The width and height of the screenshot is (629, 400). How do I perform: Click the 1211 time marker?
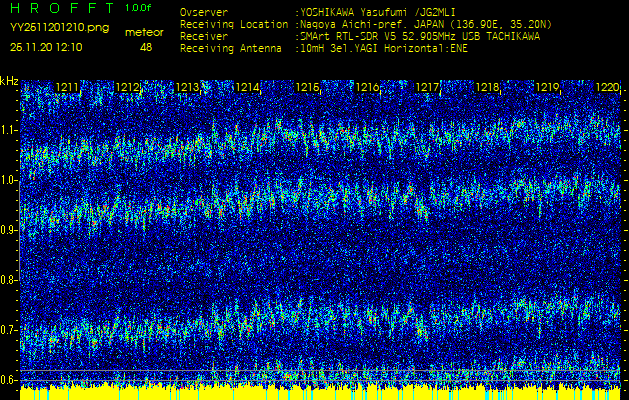(68, 88)
